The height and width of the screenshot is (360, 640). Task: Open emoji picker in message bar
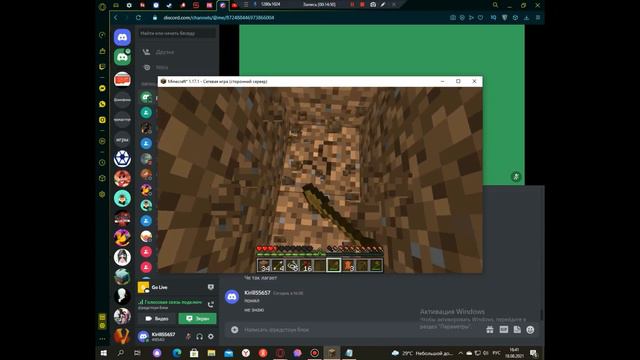click(x=530, y=329)
